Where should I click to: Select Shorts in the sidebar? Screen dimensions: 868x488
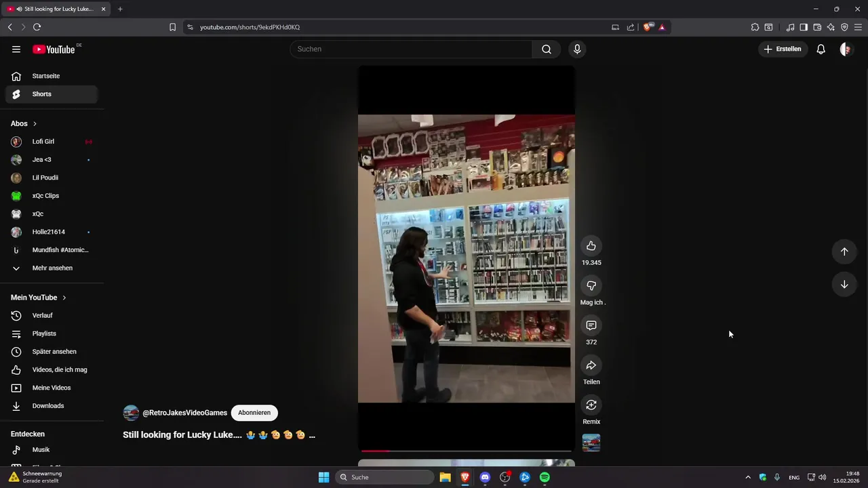[52, 94]
